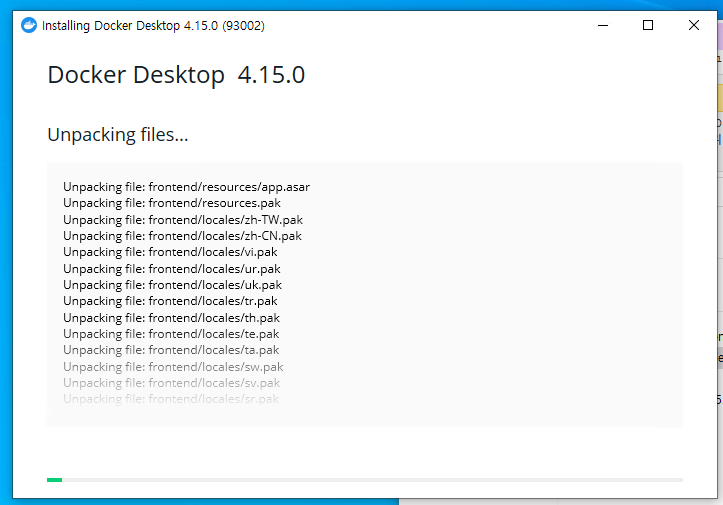
Task: Select the frontend/locales/zh-TW.pak log line
Action: tap(183, 220)
